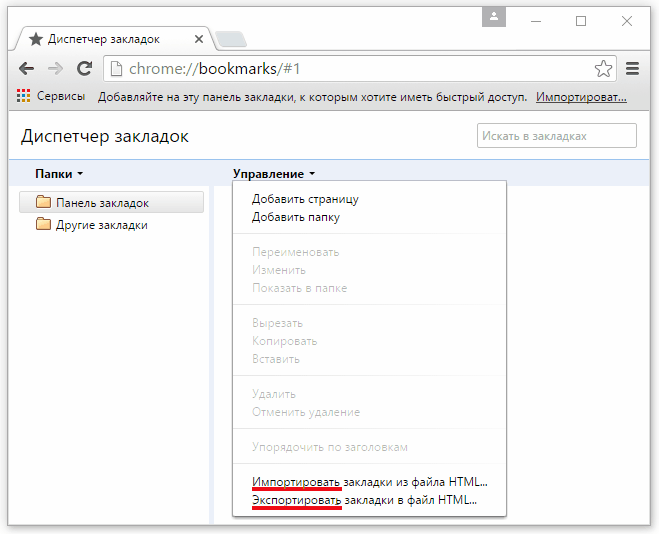This screenshot has width=659, height=534.
Task: Click the Сервисы apps grid icon
Action: 24,97
